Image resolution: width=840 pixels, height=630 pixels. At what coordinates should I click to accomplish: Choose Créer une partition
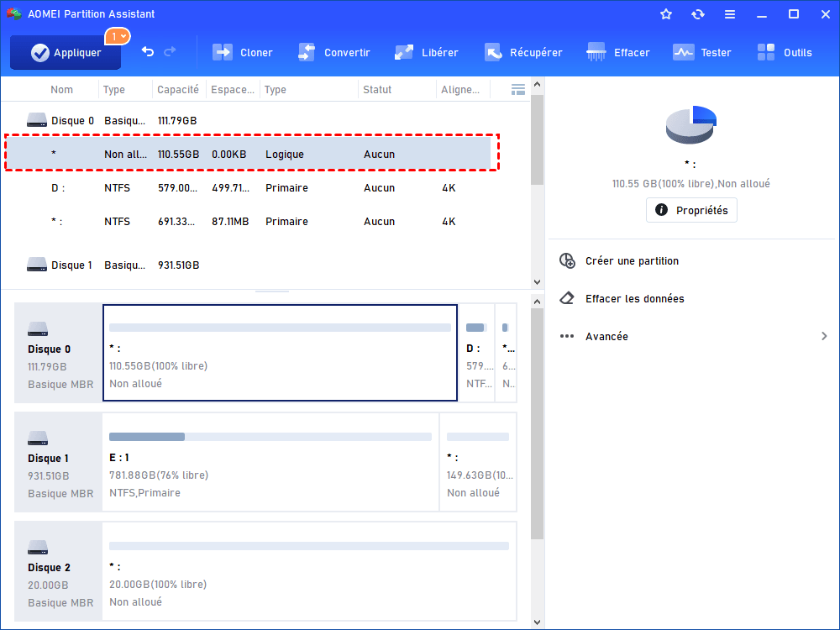point(632,261)
